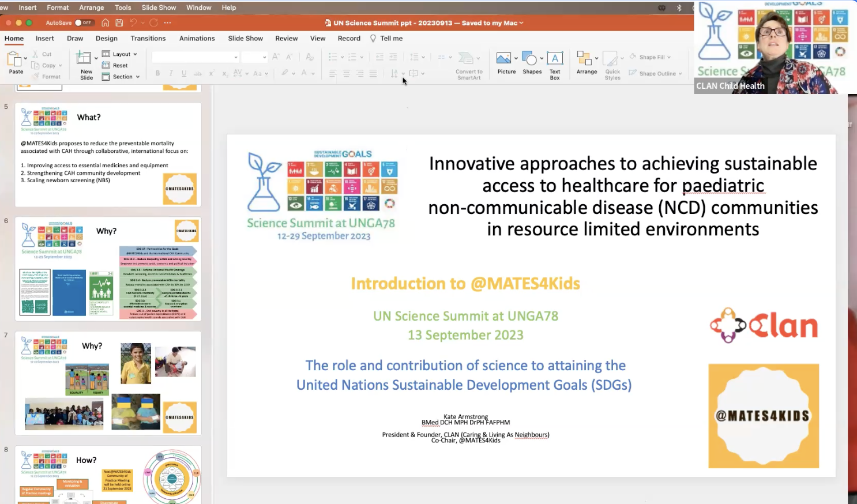
Task: Toggle the AutoSave switch
Action: (x=84, y=23)
